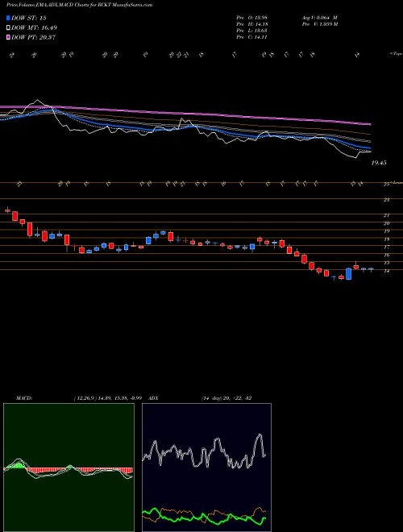Click the tall blue candle near chart end

(349, 274)
